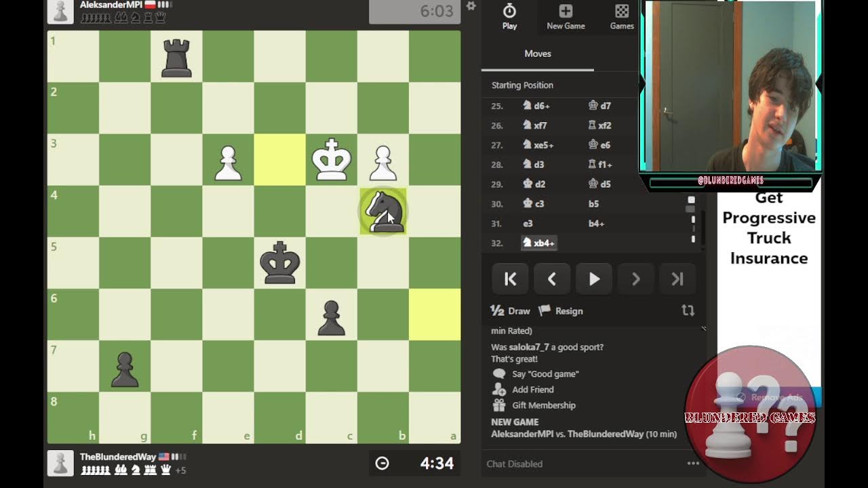This screenshot has height=488, width=868.
Task: Select white's move 26 xf7
Action: coord(535,125)
